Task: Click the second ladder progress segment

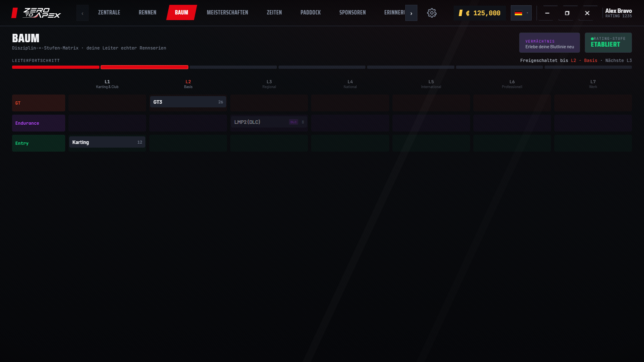Action: tap(144, 67)
